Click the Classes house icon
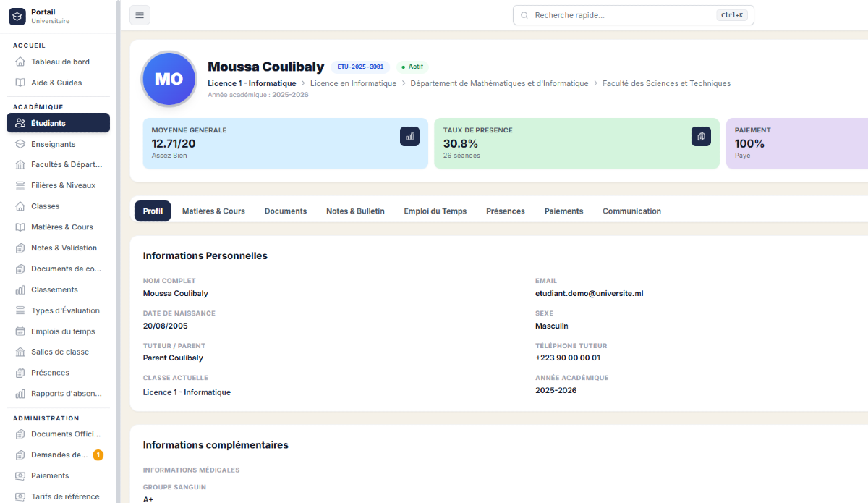 point(20,206)
